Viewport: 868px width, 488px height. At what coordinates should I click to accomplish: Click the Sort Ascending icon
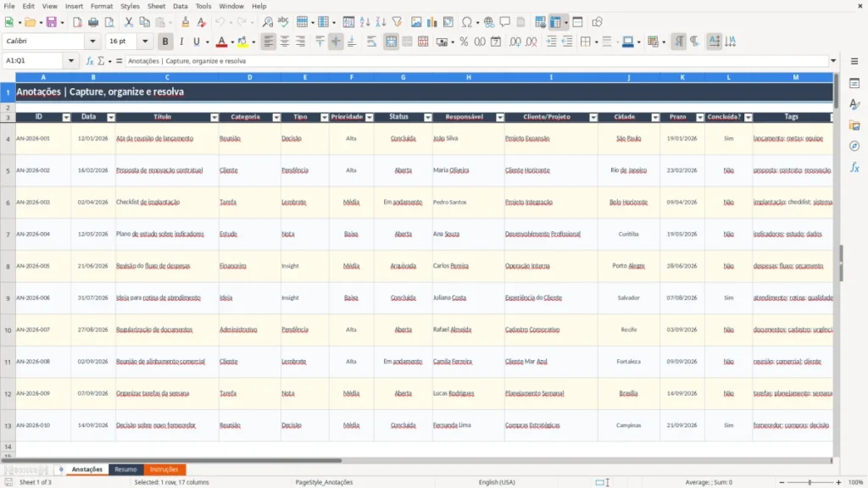[364, 22]
